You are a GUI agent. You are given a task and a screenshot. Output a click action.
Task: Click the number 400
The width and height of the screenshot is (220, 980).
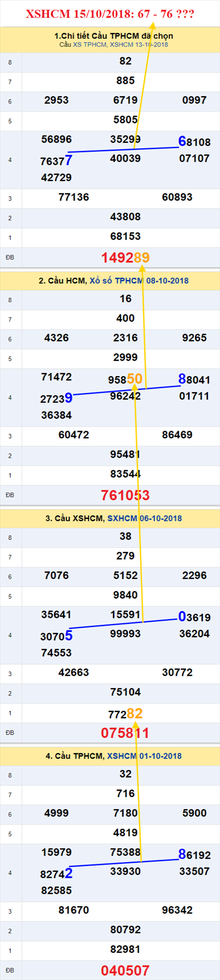point(125,319)
